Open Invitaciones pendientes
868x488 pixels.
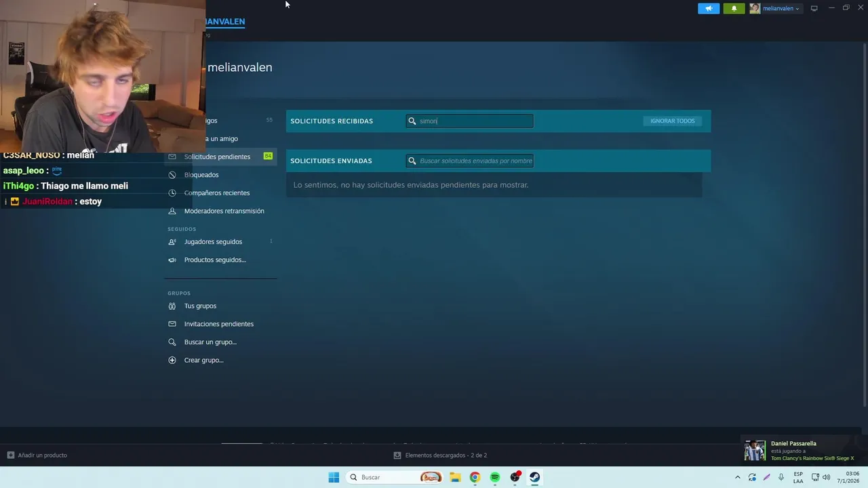(219, 324)
